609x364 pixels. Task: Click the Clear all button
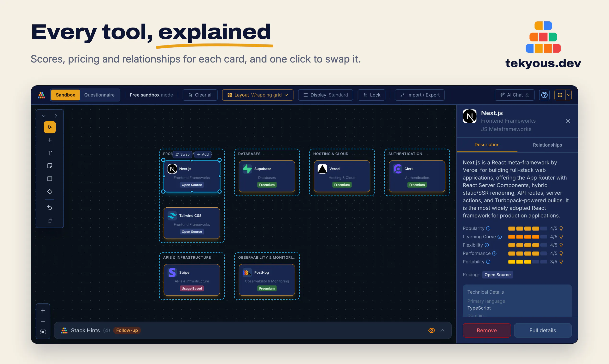200,95
